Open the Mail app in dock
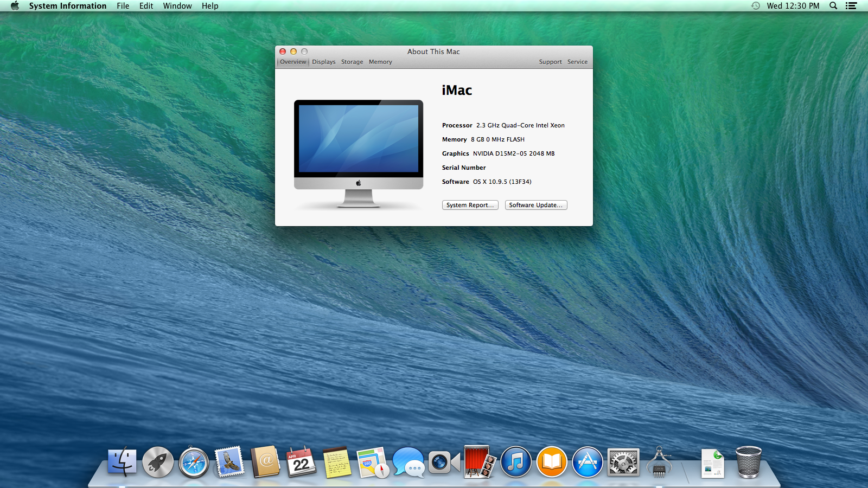The image size is (868, 488). [x=229, y=463]
